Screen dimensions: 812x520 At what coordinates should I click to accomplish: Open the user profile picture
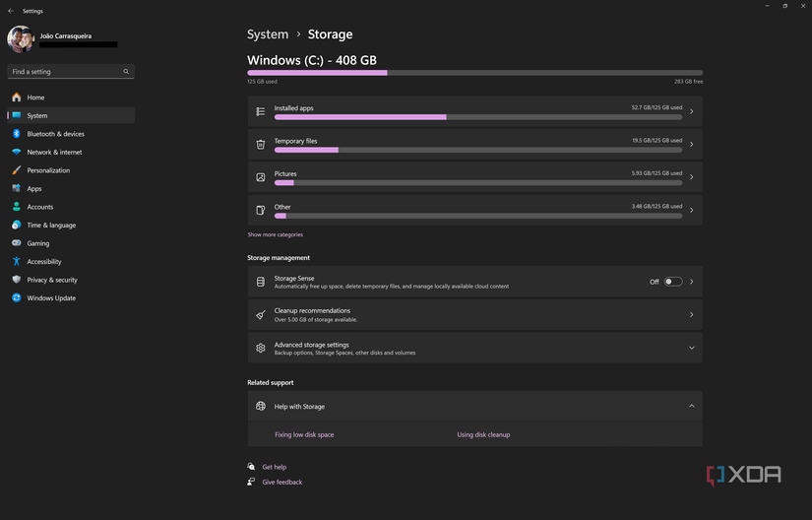[21, 39]
